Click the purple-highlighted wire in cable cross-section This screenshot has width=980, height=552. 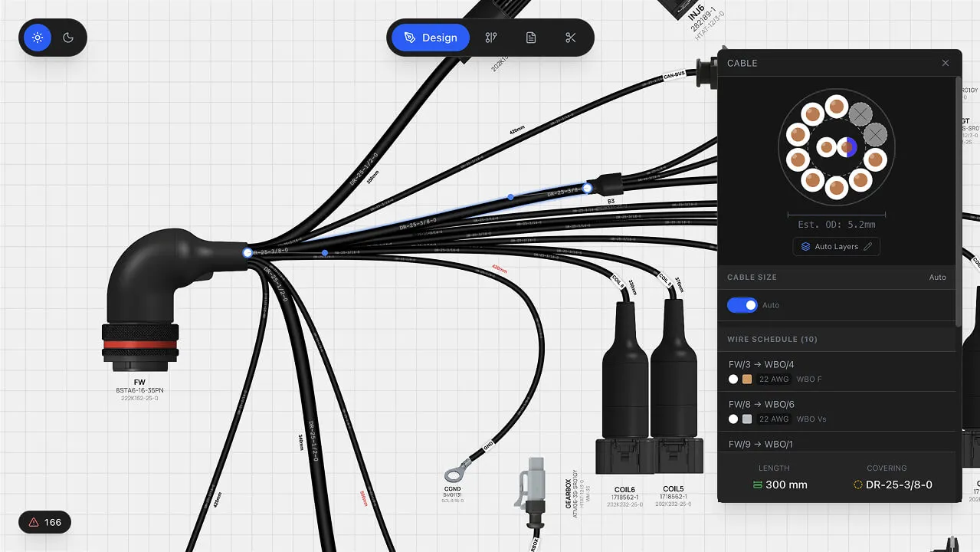pyautogui.click(x=847, y=147)
